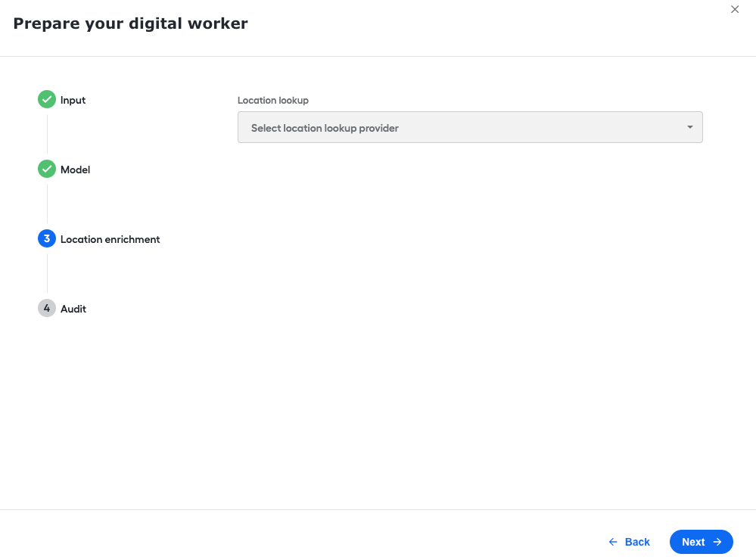Viewport: 756px width, 560px height.
Task: Close the Prepare your digital worker dialog
Action: [734, 9]
